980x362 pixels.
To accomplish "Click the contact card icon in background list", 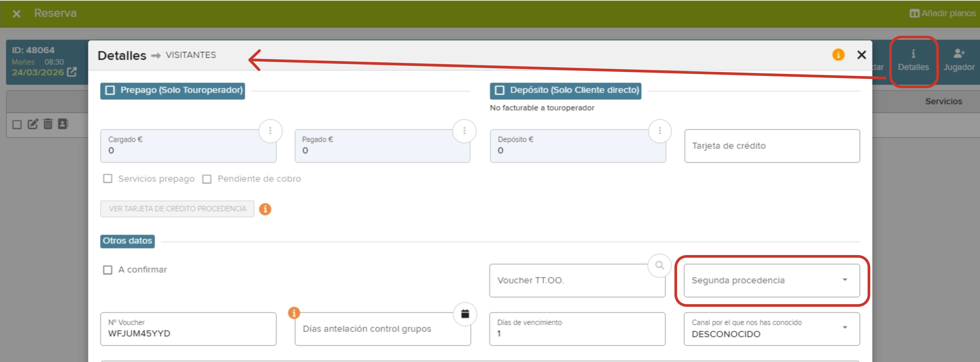I will coord(63,123).
